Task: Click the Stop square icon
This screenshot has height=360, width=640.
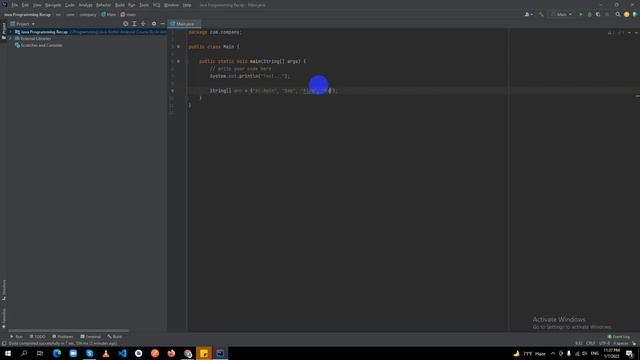Action: [x=607, y=14]
